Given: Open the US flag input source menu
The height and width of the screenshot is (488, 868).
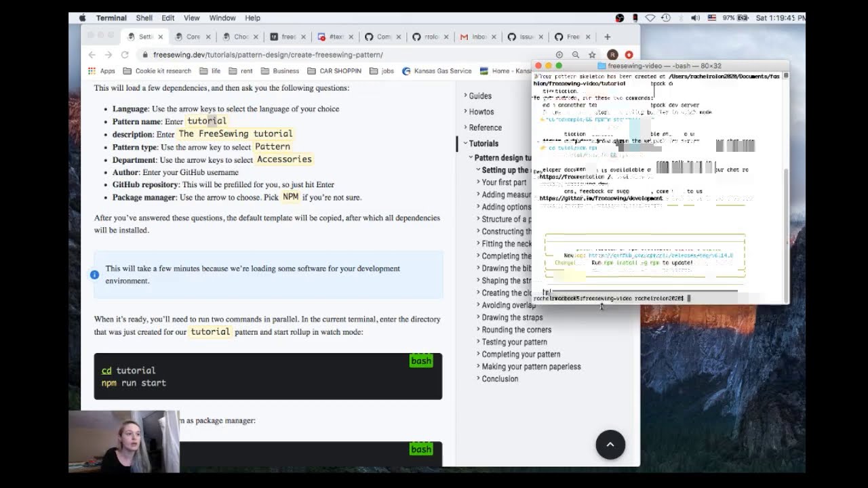Looking at the screenshot, I should tap(712, 18).
